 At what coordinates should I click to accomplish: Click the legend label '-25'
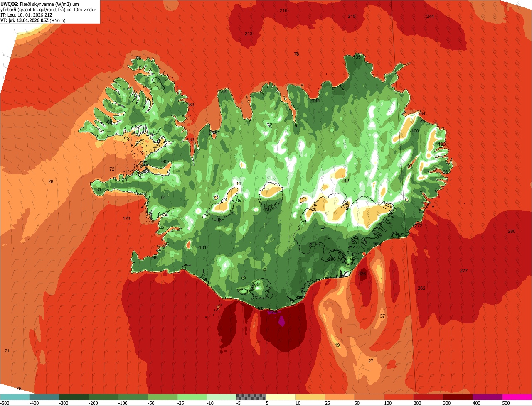[x=181, y=403]
